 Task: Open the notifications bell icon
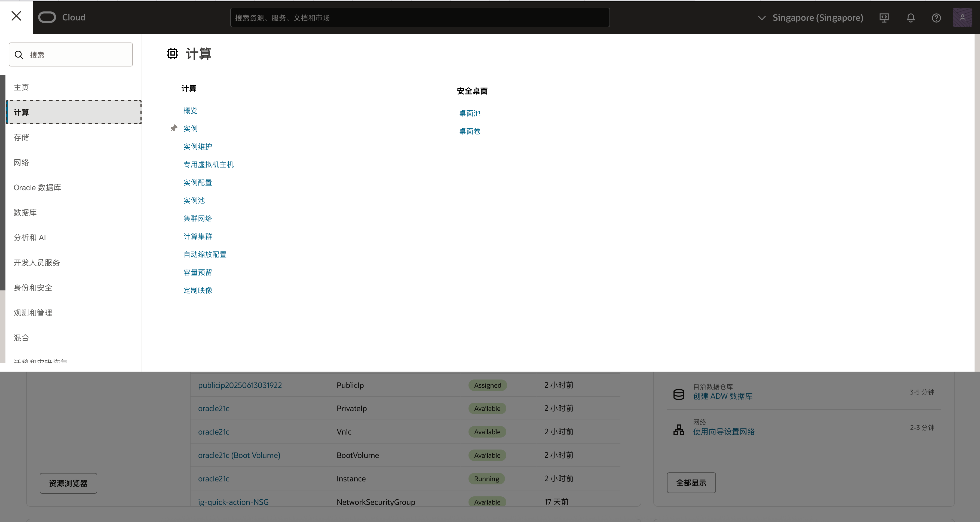(x=910, y=18)
